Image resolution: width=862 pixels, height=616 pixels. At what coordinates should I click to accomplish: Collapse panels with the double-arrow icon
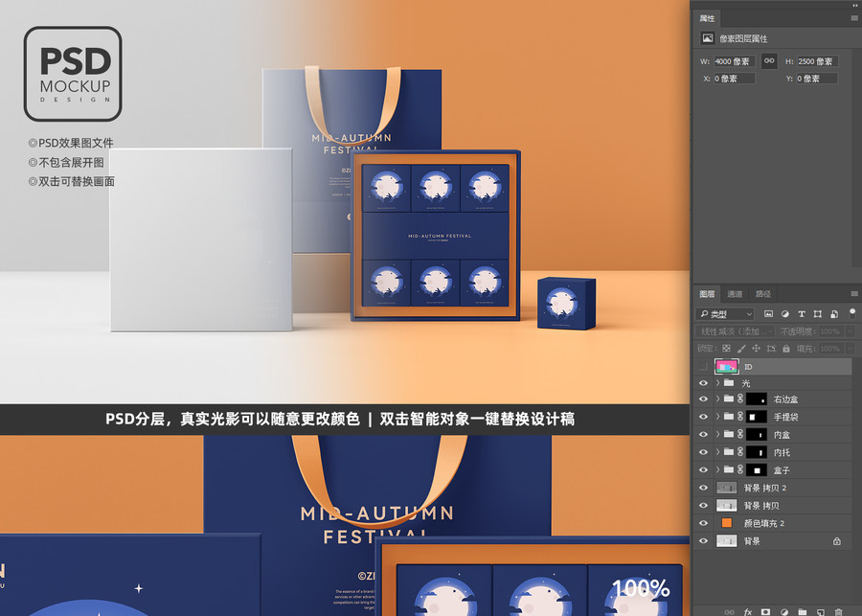tap(855, 4)
